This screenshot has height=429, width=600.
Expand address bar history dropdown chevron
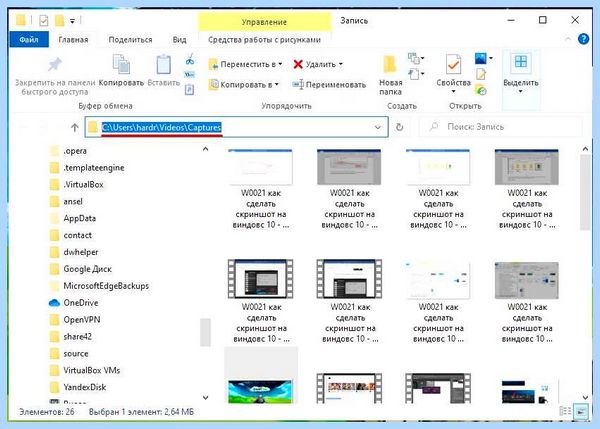(378, 127)
